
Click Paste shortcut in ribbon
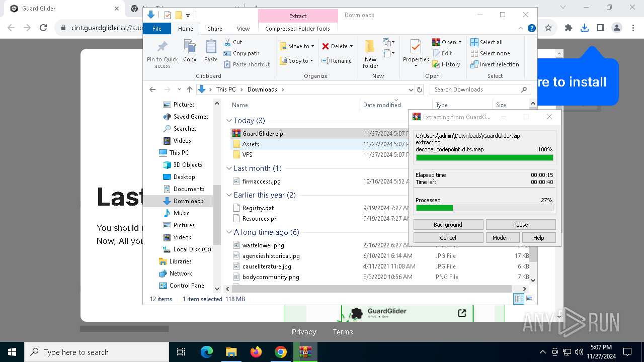247,64
